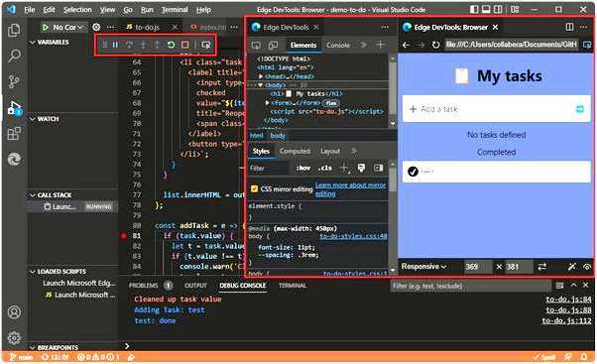Collapse the CALL STACK section
The width and height of the screenshot is (597, 364).
(x=33, y=195)
